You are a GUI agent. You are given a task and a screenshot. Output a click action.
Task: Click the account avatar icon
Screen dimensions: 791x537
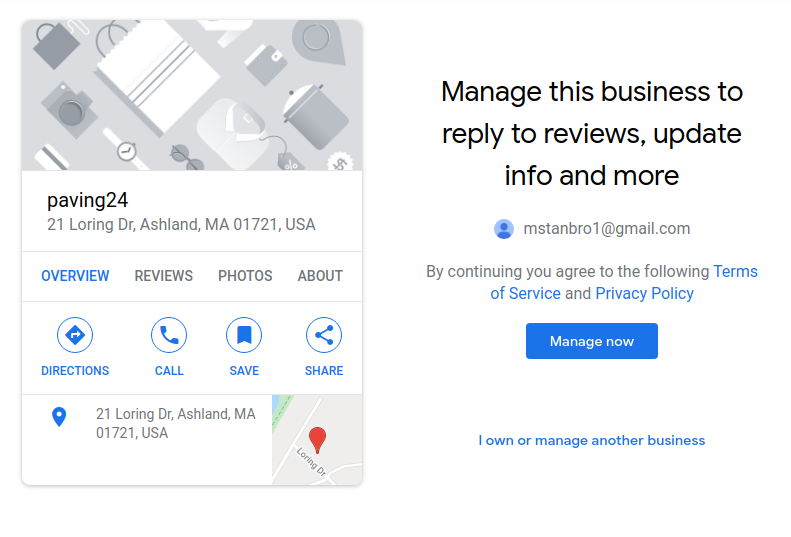pos(503,229)
